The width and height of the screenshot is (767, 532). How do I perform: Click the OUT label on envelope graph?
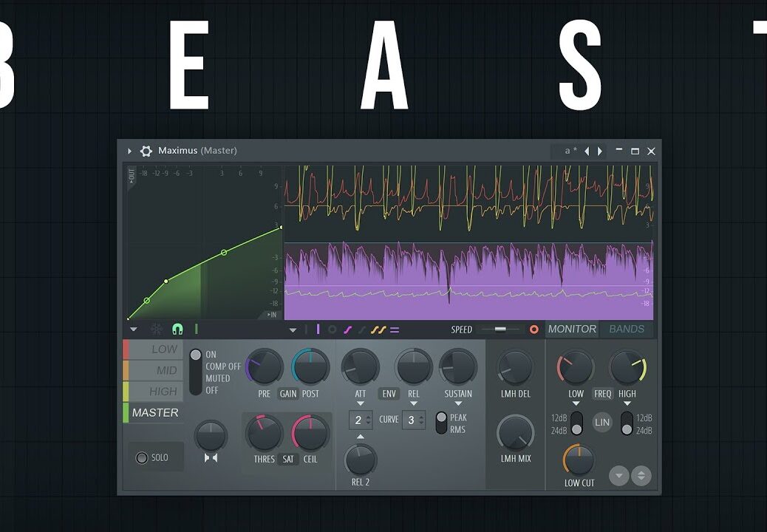131,176
